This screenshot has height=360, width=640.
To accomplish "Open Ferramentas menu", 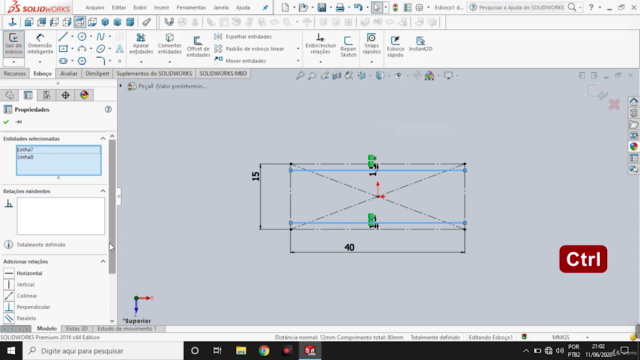I will (191, 7).
